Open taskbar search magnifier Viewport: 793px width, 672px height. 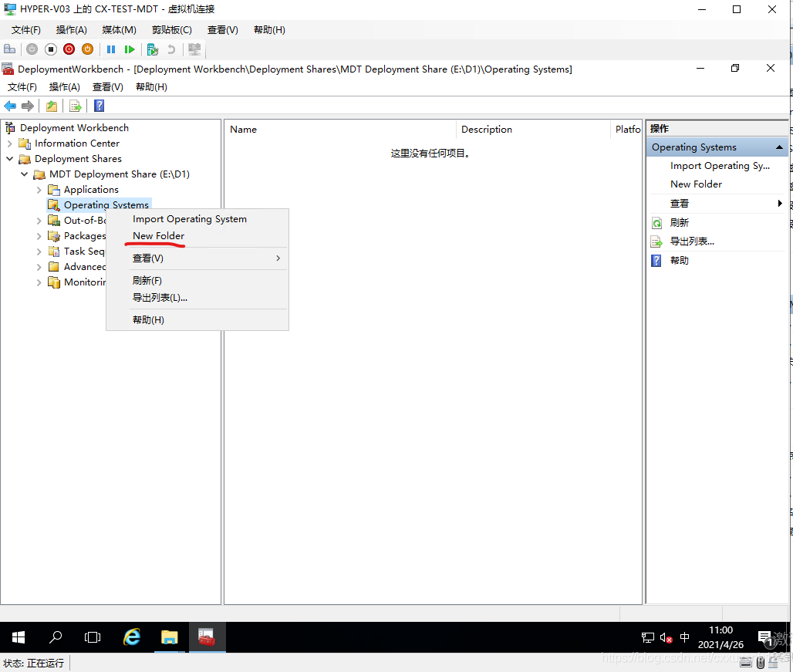[x=55, y=637]
